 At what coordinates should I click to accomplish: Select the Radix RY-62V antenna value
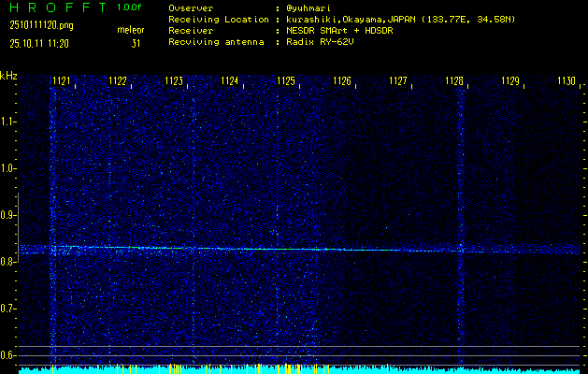coord(320,42)
